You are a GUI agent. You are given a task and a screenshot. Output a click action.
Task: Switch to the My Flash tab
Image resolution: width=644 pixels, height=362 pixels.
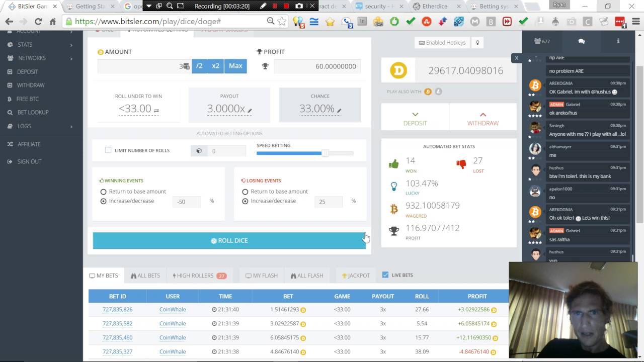tap(262, 276)
